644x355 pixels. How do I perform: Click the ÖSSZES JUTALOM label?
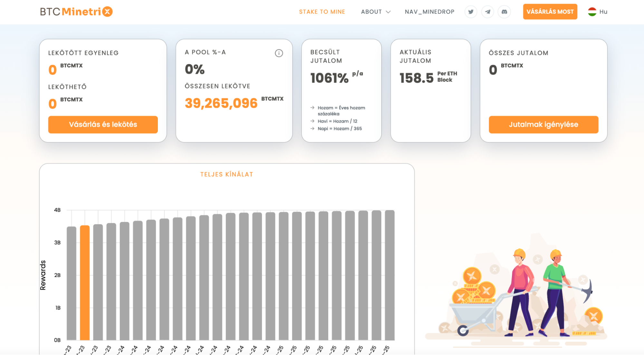518,53
